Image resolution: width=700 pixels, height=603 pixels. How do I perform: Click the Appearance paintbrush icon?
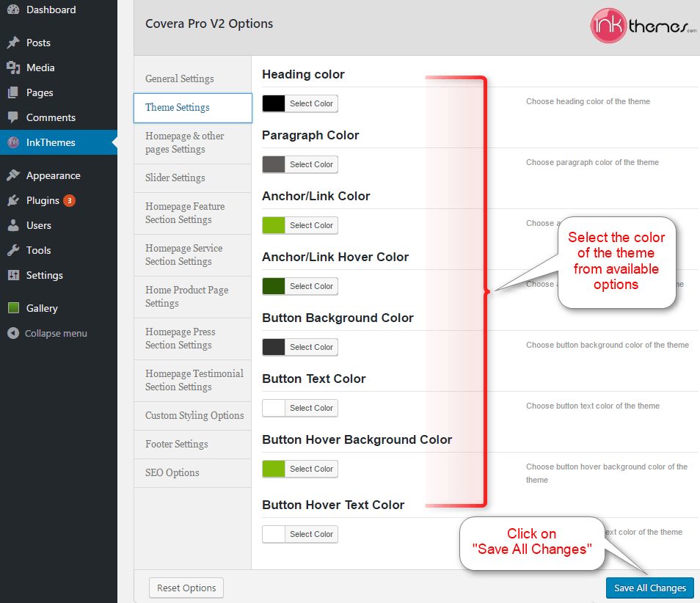(x=13, y=175)
